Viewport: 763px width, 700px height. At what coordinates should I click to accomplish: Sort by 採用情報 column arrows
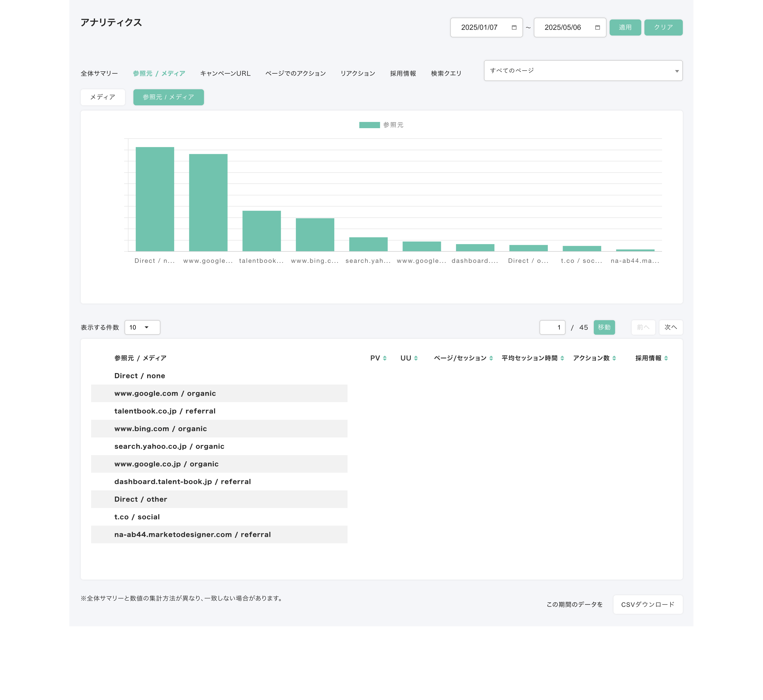(x=666, y=358)
